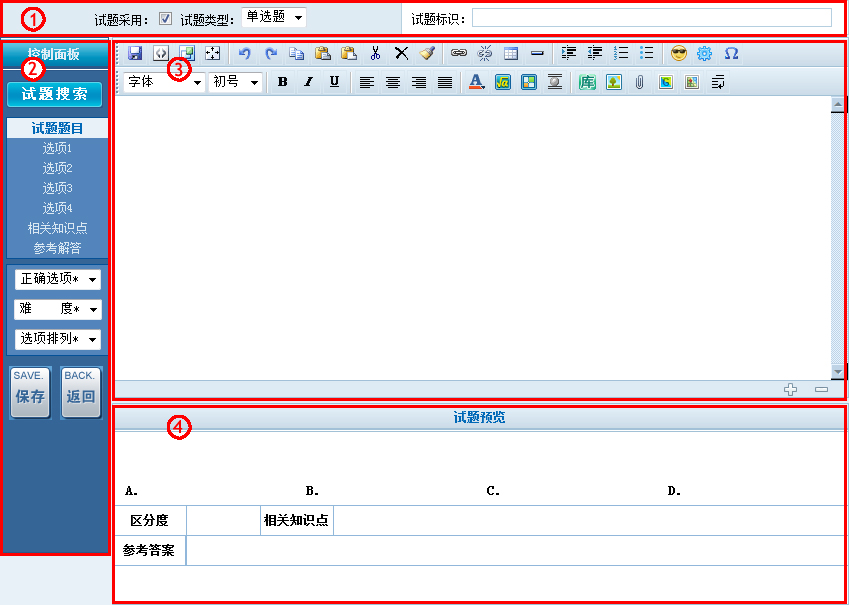Toggle italic text formatting
This screenshot has width=849, height=605.
(308, 82)
